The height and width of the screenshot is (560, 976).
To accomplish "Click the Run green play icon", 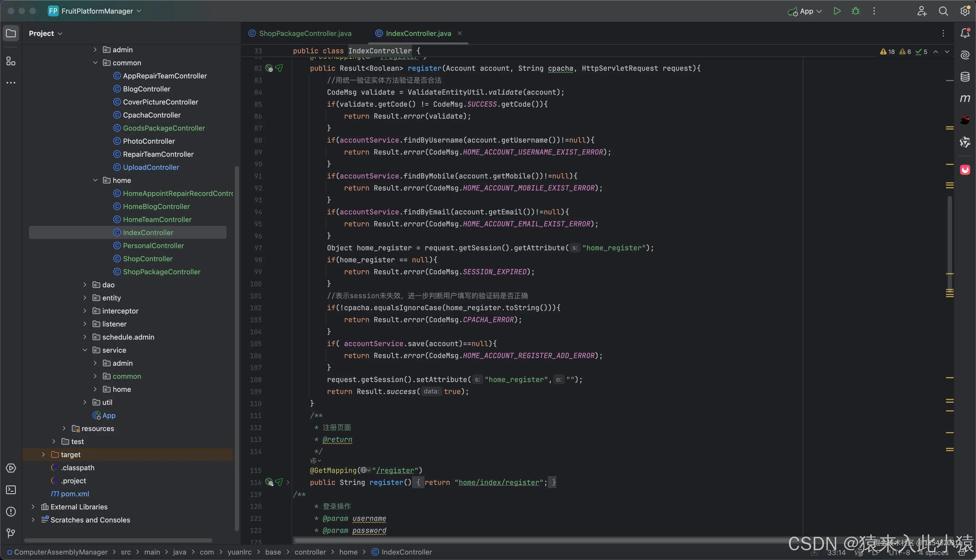I will point(837,11).
